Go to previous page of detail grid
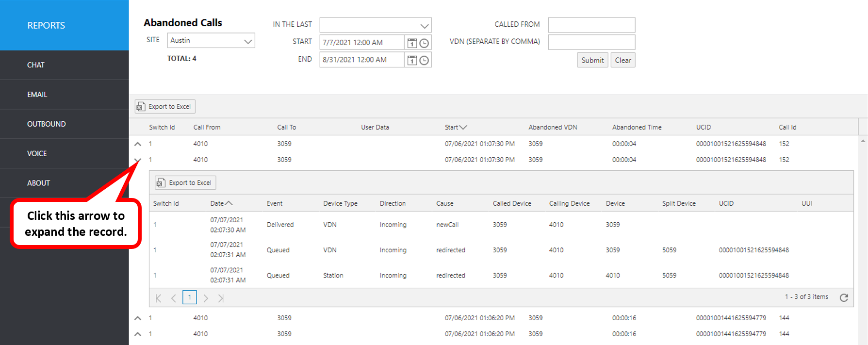The width and height of the screenshot is (868, 345). [x=173, y=298]
